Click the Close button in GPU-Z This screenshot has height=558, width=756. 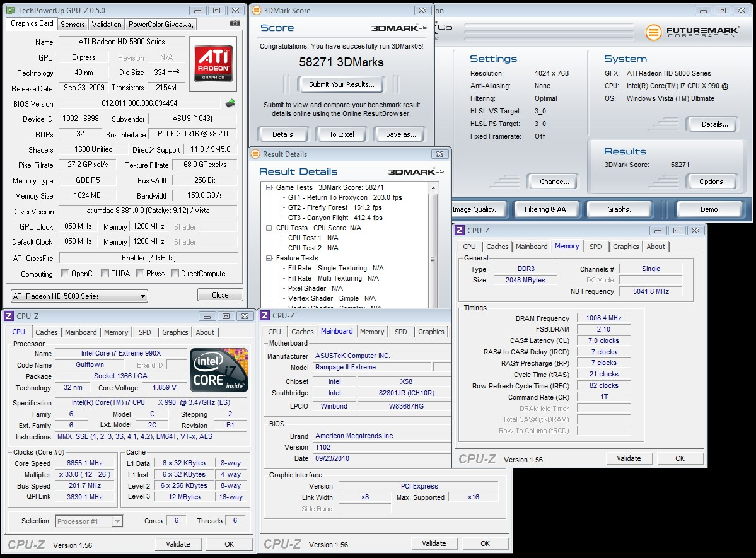click(220, 295)
